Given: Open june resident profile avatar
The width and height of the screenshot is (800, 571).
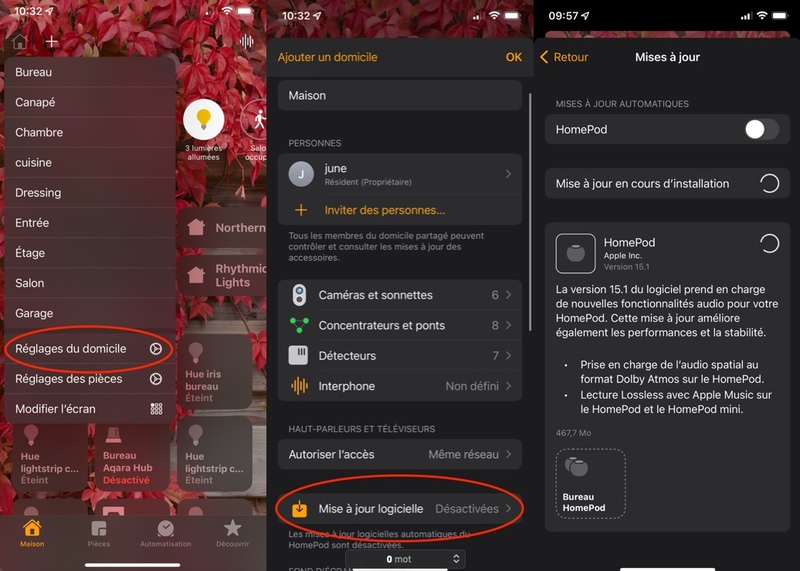Looking at the screenshot, I should click(x=301, y=174).
